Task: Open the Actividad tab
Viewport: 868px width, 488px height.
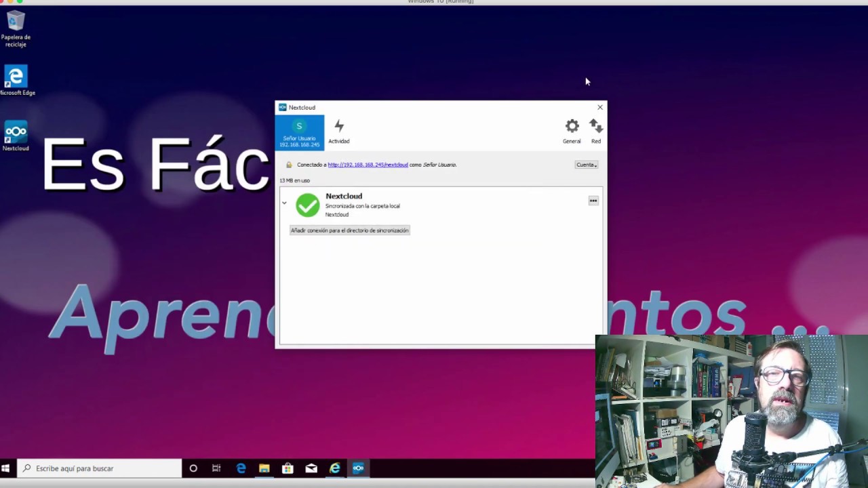Action: point(339,133)
